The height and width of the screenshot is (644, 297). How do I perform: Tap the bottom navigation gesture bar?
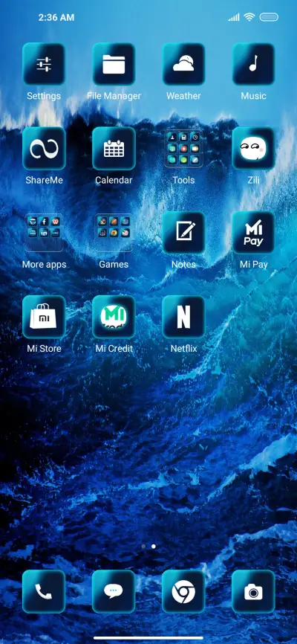[148, 638]
